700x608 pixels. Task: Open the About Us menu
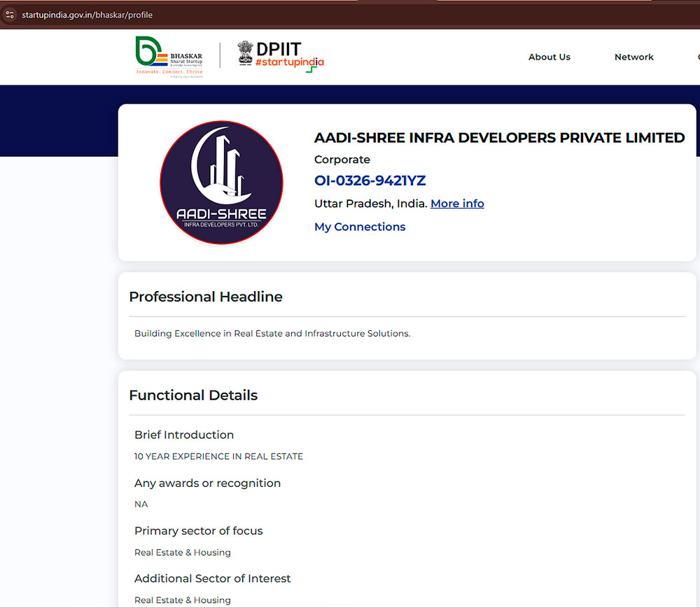tap(549, 57)
